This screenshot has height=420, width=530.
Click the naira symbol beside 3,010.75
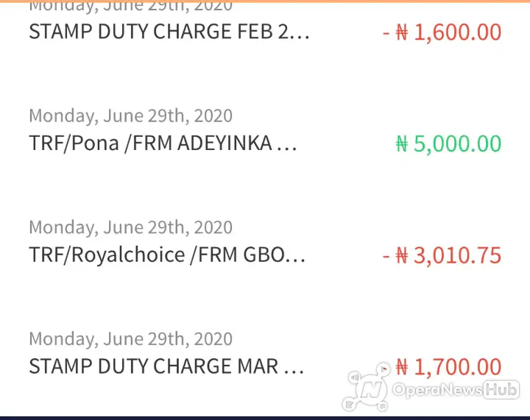pos(402,255)
